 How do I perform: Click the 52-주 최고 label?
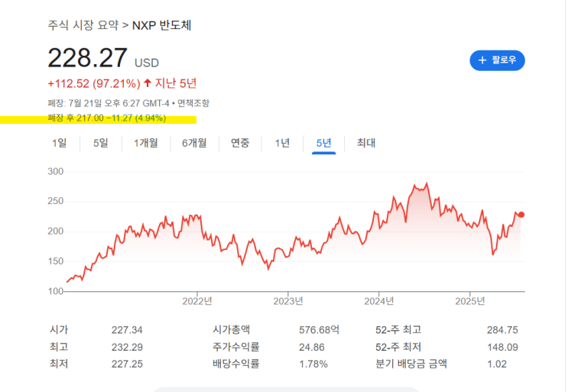398,330
